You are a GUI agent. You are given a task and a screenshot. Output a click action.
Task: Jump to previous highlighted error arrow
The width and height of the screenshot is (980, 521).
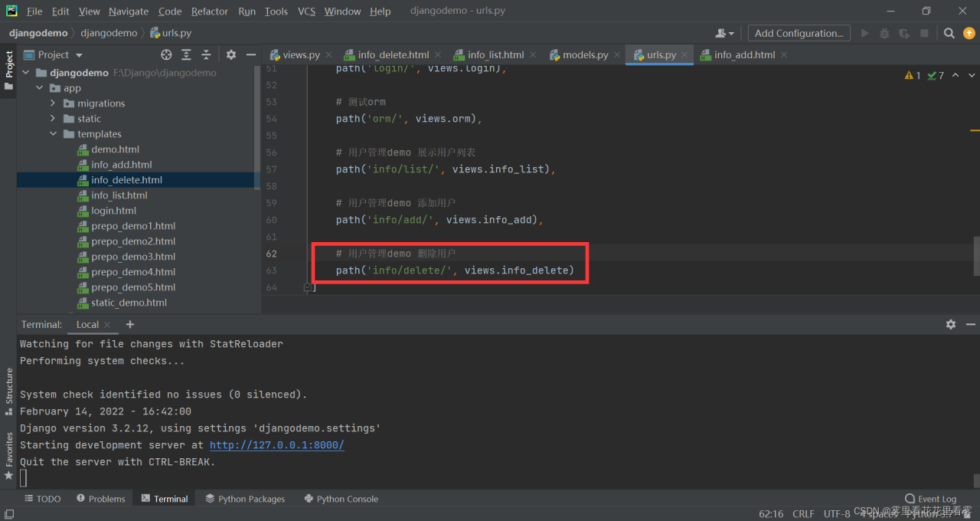(x=956, y=75)
